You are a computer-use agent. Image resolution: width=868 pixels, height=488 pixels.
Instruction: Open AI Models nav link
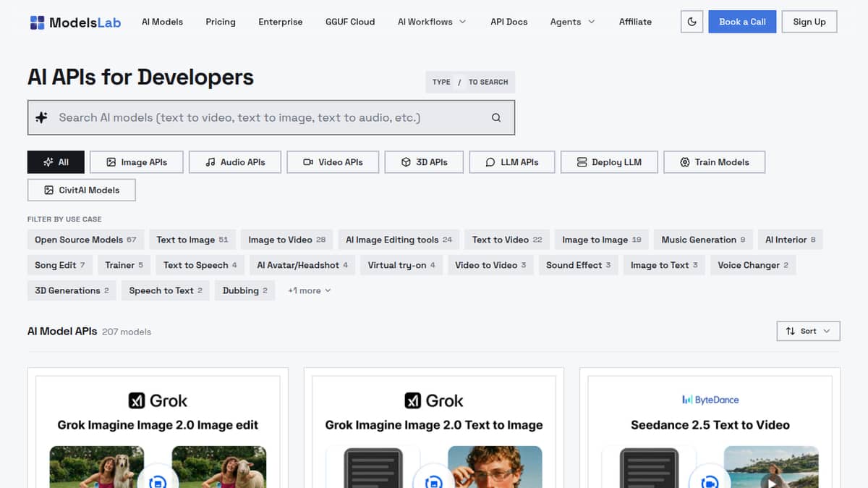162,22
